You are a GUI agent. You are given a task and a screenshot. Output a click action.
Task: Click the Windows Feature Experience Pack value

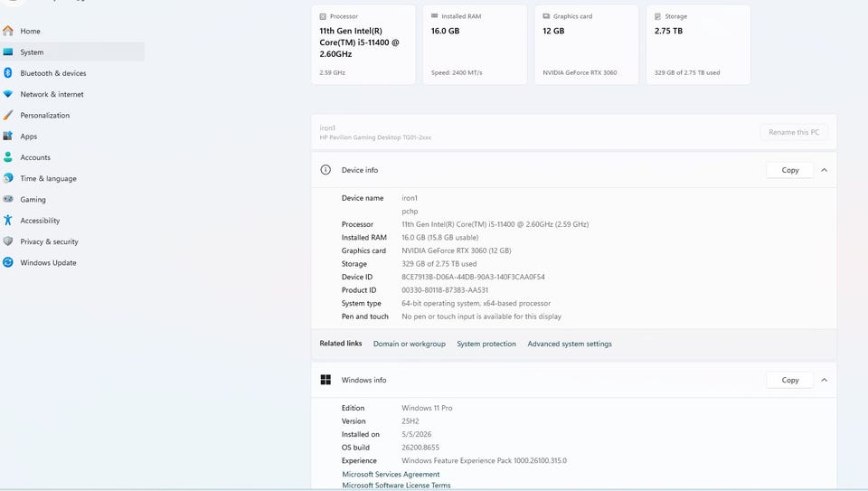coord(485,460)
